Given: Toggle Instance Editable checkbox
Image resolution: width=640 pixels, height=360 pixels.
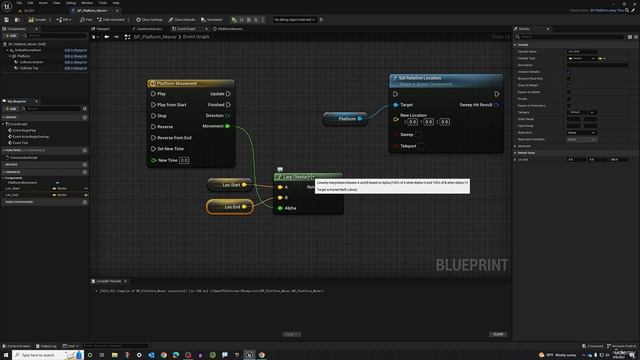Looking at the screenshot, I should tap(569, 72).
